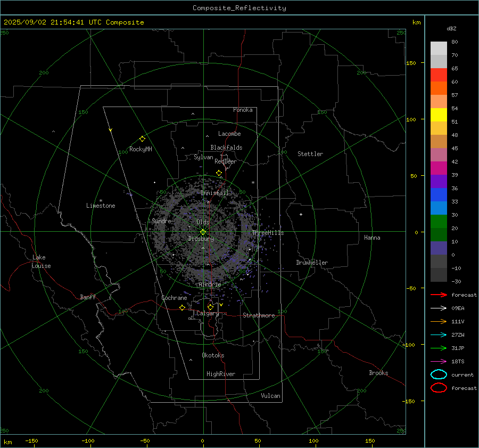Click the HighRiver label
The width and height of the screenshot is (479, 448).
tap(221, 374)
